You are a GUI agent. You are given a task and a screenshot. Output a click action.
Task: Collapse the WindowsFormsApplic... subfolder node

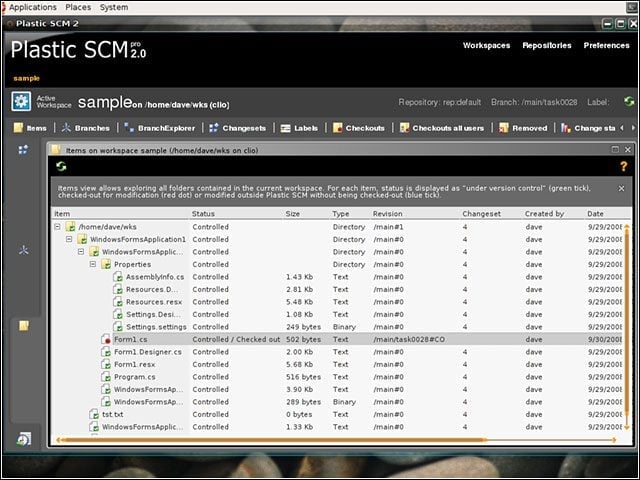pos(81,252)
